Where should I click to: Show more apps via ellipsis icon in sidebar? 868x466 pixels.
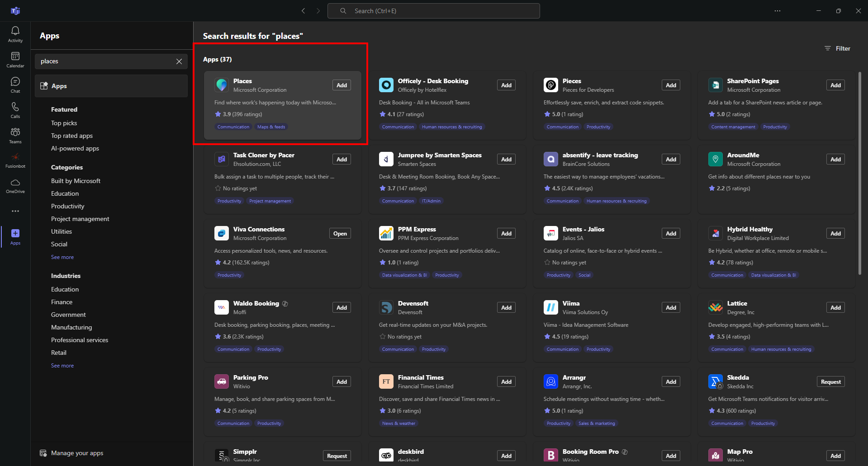point(15,211)
